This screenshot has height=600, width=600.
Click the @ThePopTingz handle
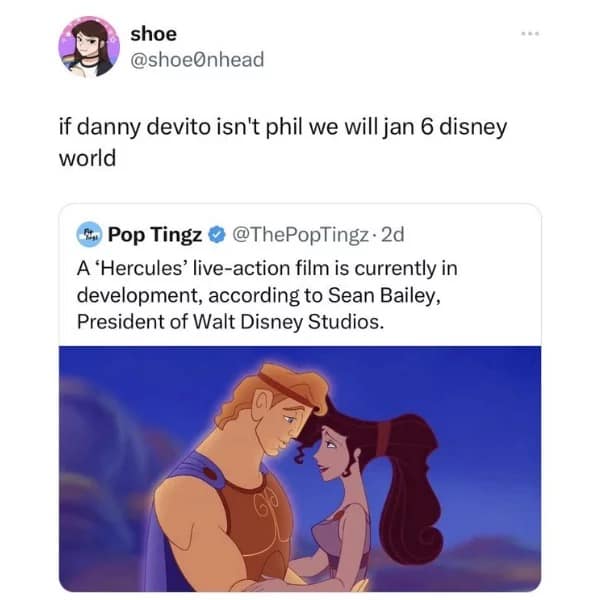pos(300,235)
